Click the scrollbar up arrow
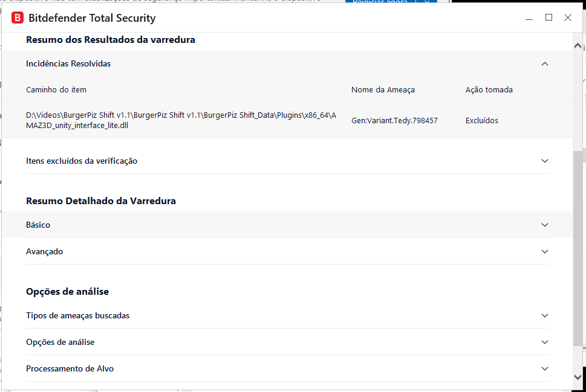 pos(579,46)
